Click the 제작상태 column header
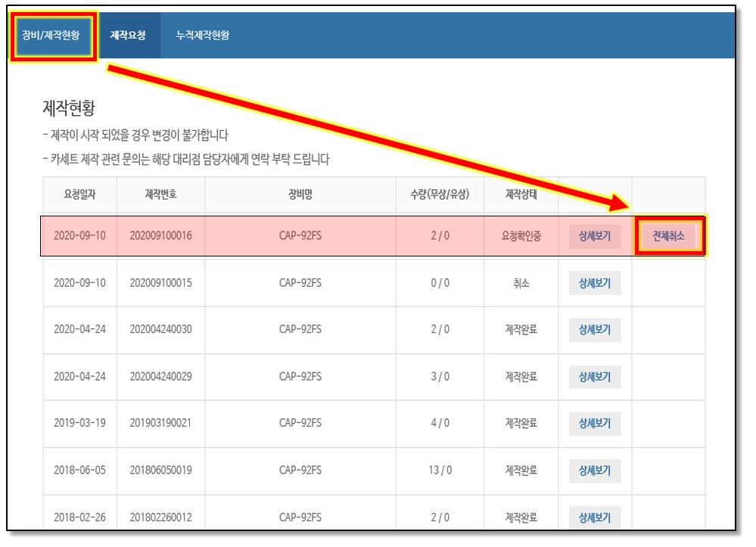Image resolution: width=756 pixels, height=547 pixels. (x=521, y=194)
